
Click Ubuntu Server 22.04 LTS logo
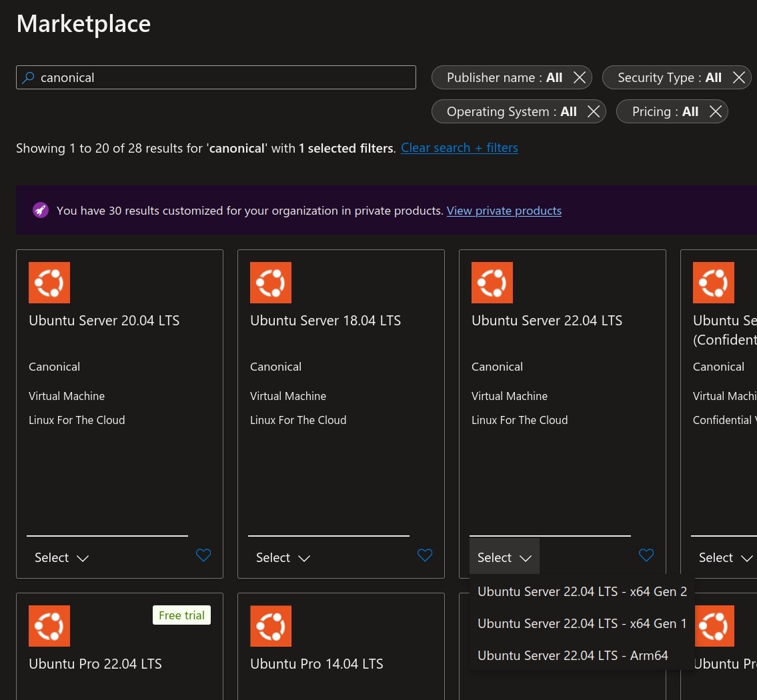(492, 283)
